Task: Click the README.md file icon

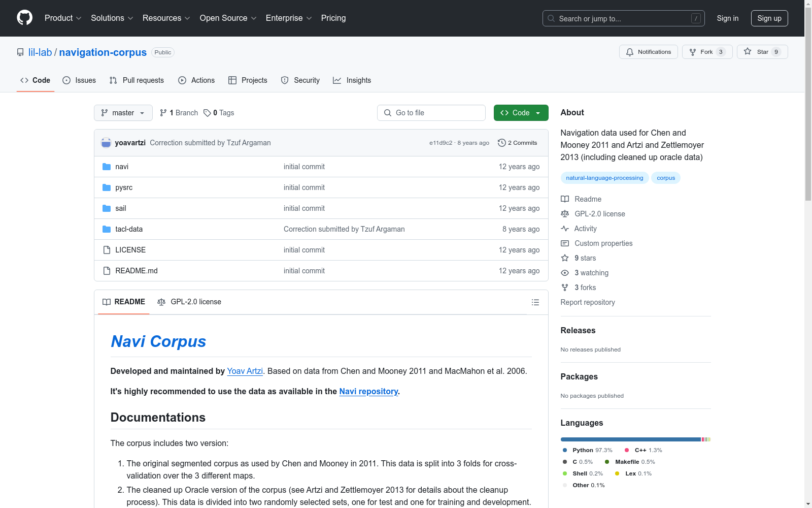Action: [107, 271]
